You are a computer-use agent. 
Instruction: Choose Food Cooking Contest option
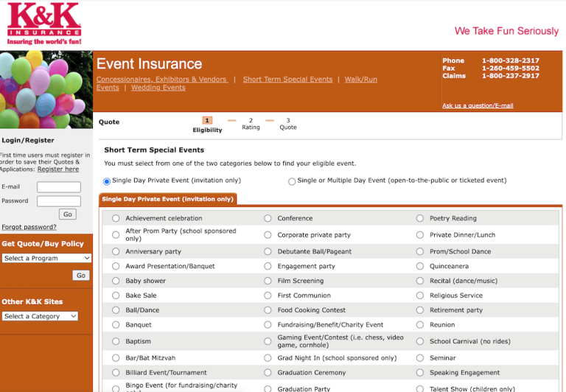(268, 310)
